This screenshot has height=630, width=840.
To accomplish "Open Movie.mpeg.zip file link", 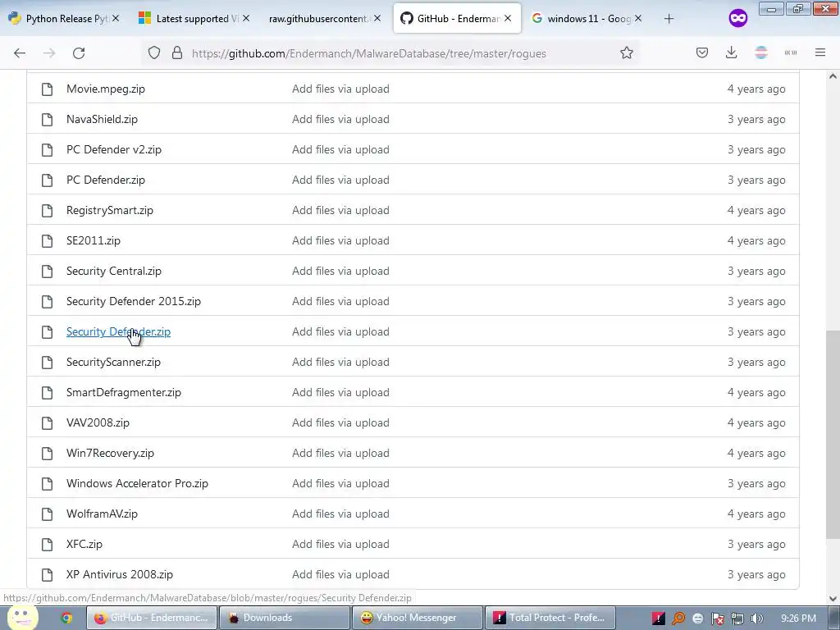I will tap(106, 89).
